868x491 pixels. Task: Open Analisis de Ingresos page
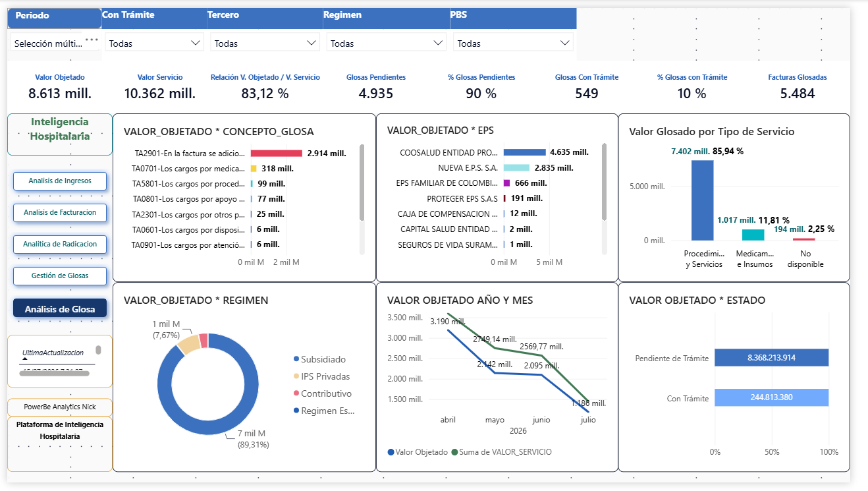click(60, 181)
